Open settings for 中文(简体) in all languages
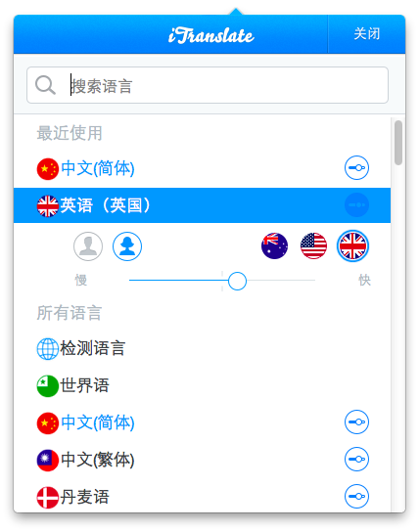The width and height of the screenshot is (419, 532). (x=356, y=422)
